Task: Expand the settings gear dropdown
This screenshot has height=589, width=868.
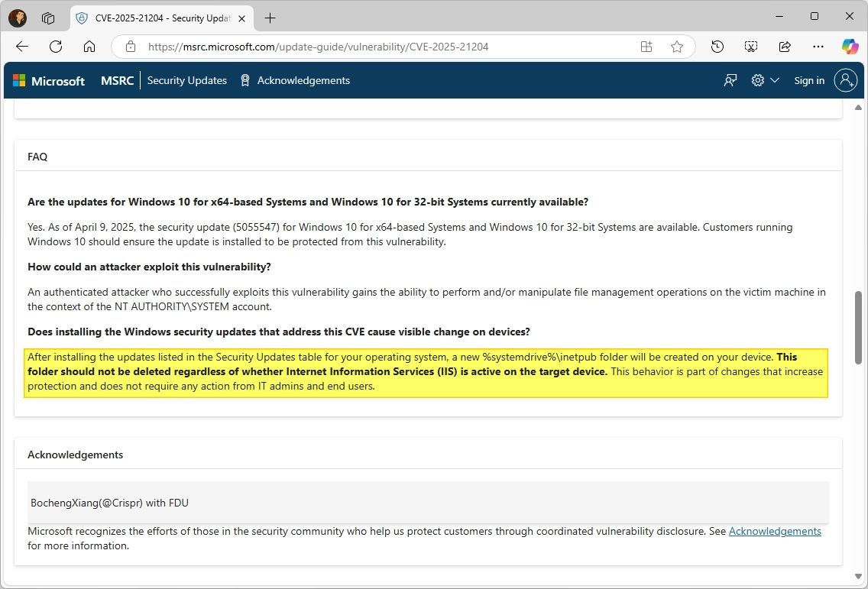Action: click(764, 80)
